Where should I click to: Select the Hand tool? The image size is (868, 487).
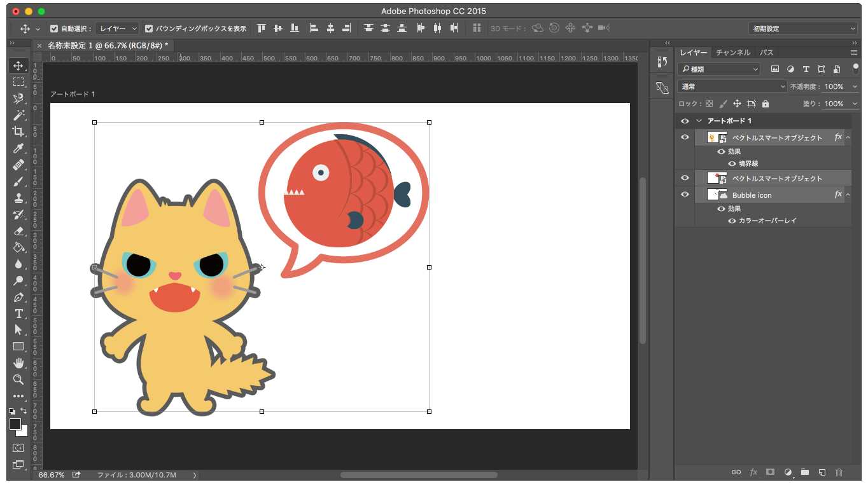click(x=18, y=363)
